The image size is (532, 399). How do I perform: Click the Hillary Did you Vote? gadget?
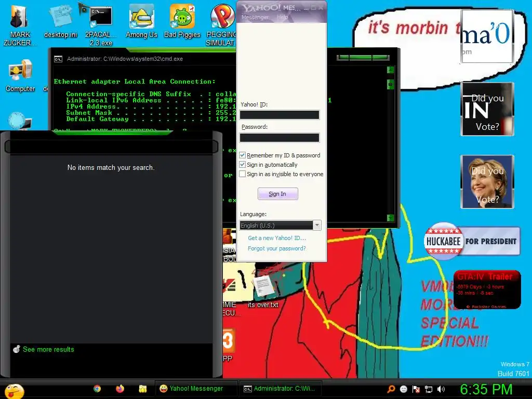click(487, 182)
